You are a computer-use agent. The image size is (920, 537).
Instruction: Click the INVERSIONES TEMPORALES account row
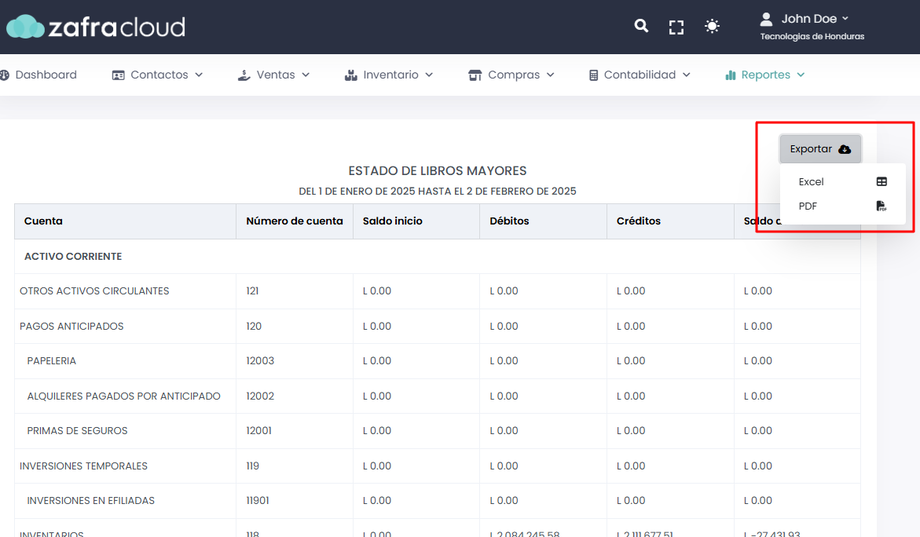tap(84, 466)
